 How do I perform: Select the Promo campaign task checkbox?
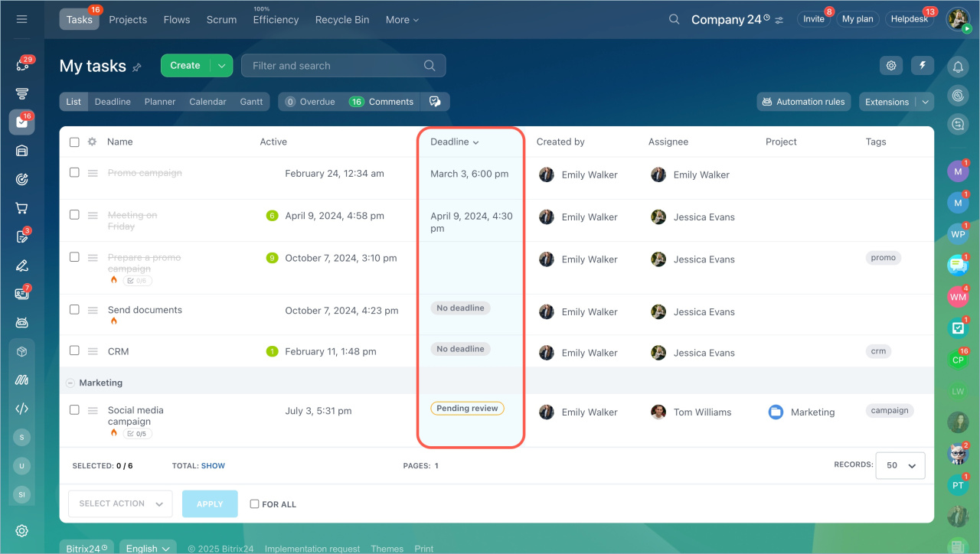[74, 173]
